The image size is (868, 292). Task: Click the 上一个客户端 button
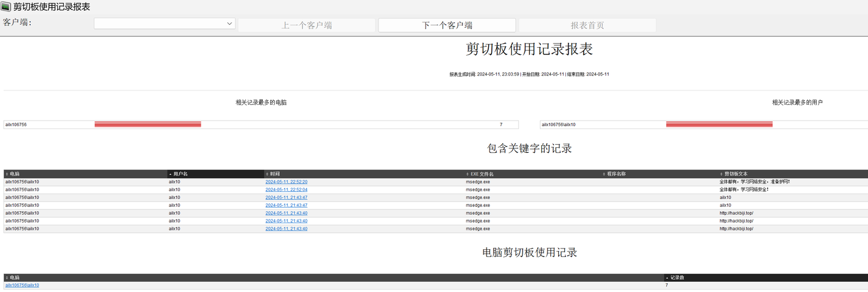[307, 25]
